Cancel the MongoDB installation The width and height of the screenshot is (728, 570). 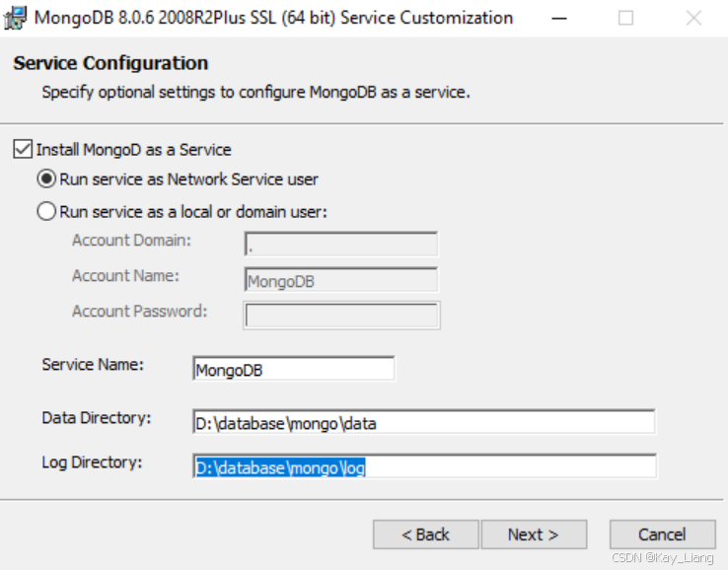coord(663,534)
